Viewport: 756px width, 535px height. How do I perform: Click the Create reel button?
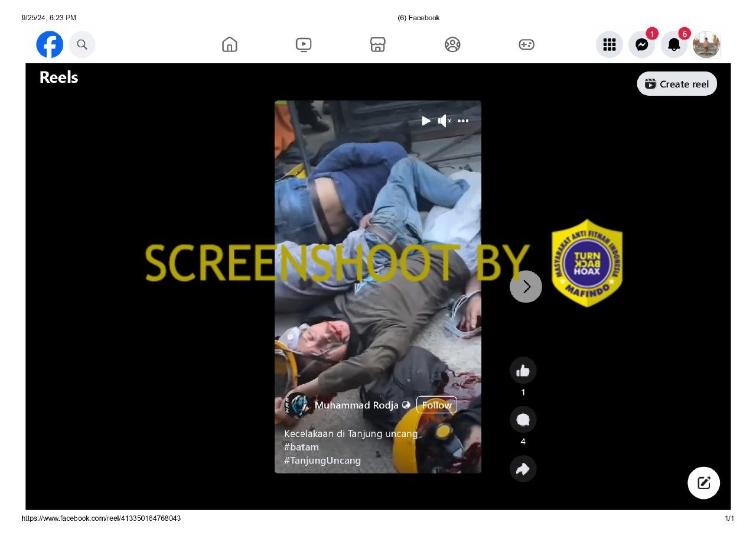point(677,84)
